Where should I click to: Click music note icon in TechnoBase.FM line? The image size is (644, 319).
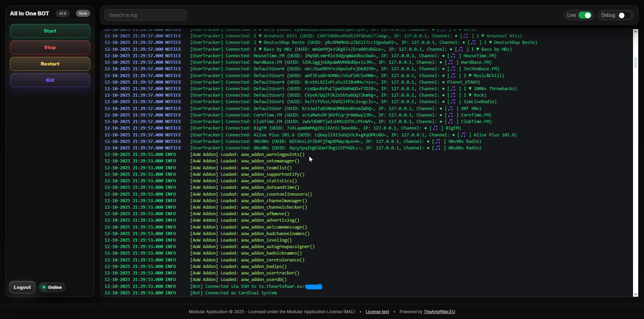[x=453, y=69]
